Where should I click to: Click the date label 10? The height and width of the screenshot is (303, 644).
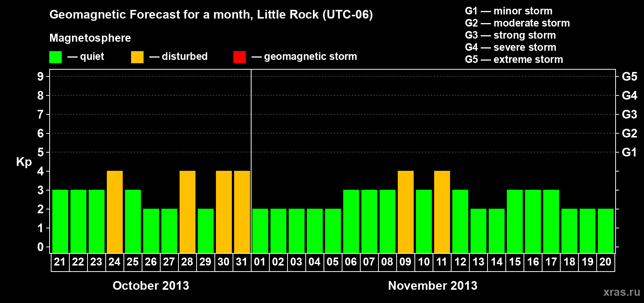click(x=424, y=262)
